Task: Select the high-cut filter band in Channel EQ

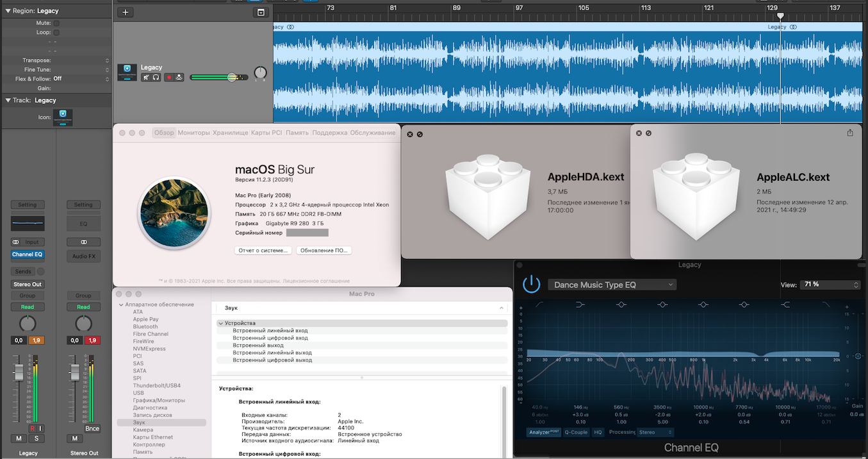Action: point(826,304)
